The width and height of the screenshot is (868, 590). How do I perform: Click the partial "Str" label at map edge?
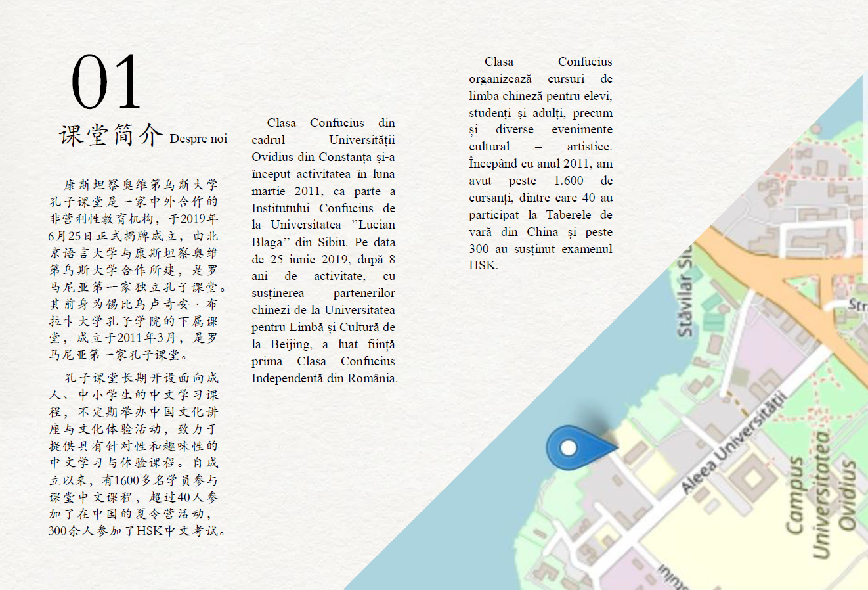click(x=856, y=305)
